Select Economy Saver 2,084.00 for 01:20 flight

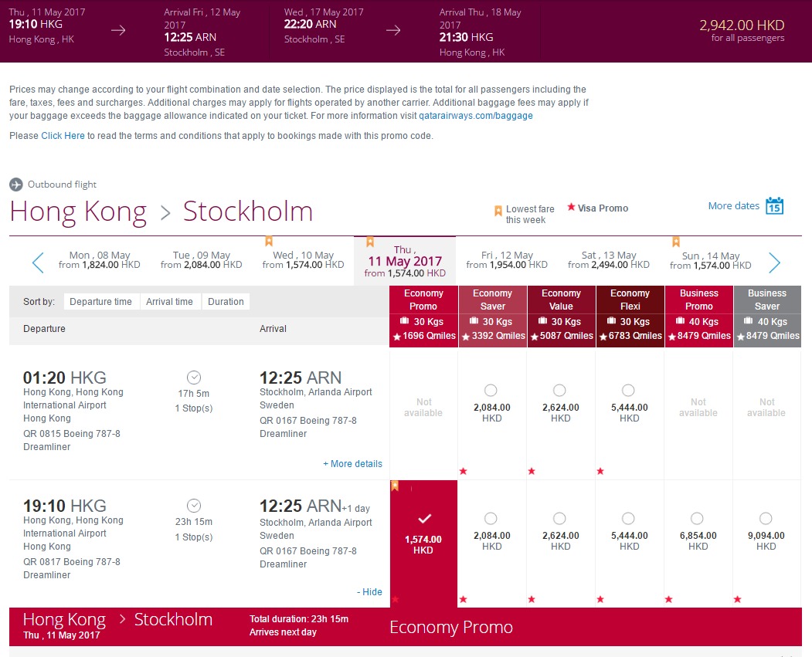pos(491,391)
